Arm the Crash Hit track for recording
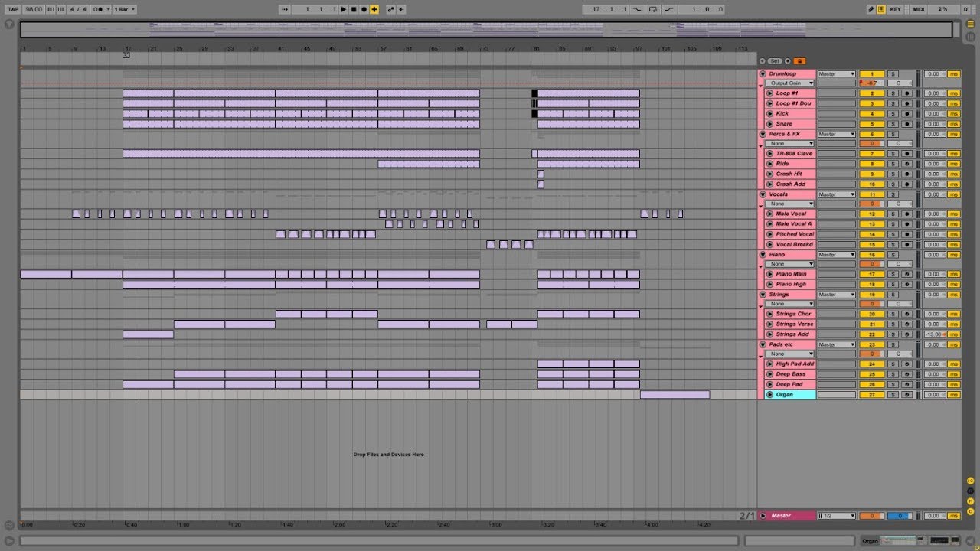980x551 pixels. 907,174
